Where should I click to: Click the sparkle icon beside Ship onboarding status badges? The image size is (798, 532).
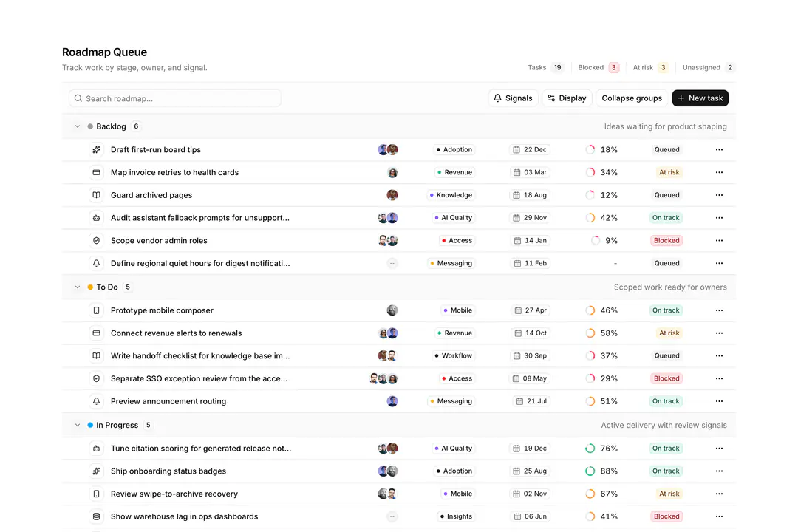coord(96,471)
